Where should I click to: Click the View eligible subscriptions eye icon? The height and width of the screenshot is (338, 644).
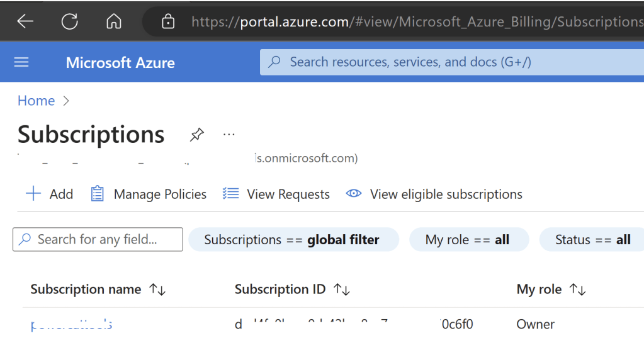(x=354, y=194)
